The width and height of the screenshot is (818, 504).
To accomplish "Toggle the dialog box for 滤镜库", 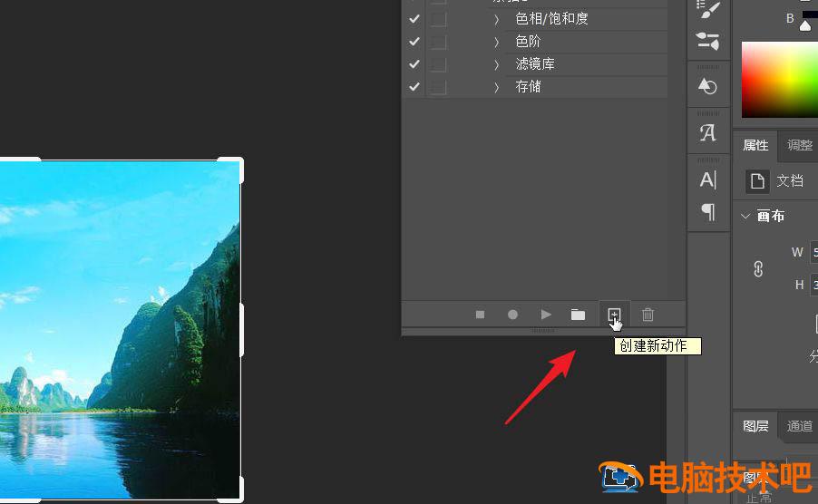I will pos(438,64).
